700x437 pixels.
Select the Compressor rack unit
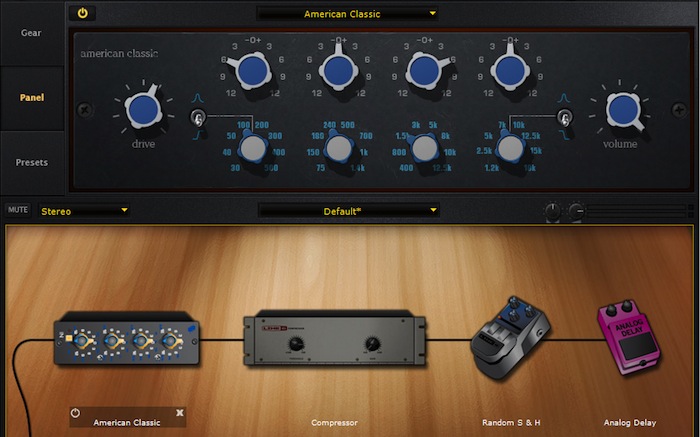tap(334, 338)
